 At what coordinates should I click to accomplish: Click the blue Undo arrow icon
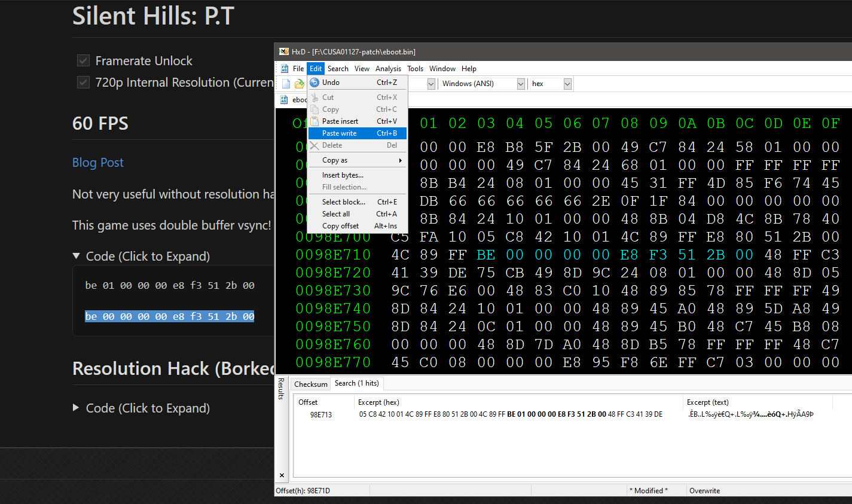[314, 83]
